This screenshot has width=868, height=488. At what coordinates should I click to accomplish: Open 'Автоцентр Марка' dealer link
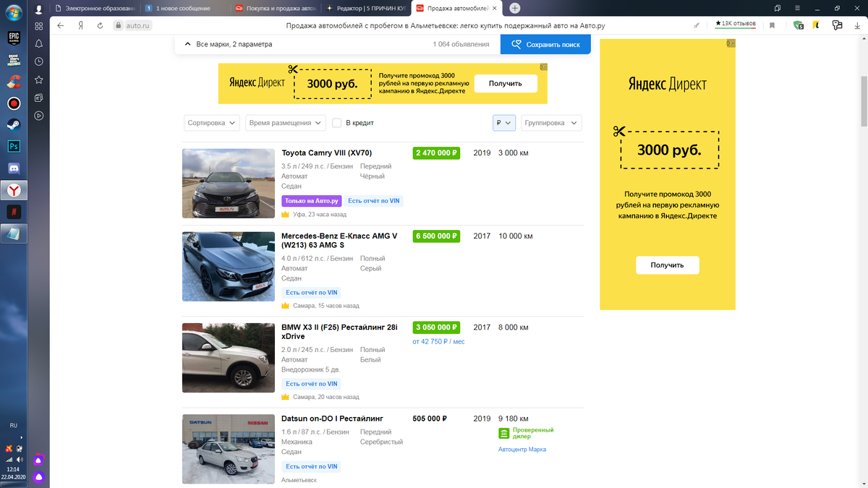[x=522, y=450]
